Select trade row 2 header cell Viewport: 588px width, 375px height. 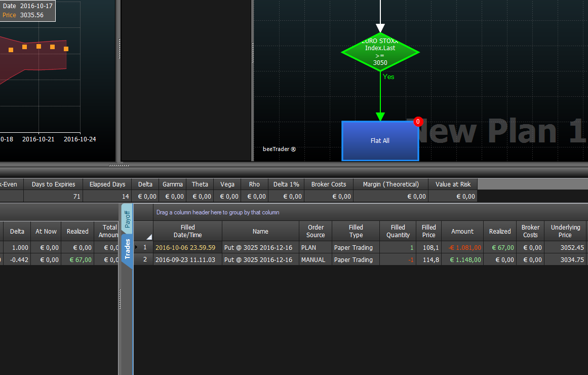(144, 259)
